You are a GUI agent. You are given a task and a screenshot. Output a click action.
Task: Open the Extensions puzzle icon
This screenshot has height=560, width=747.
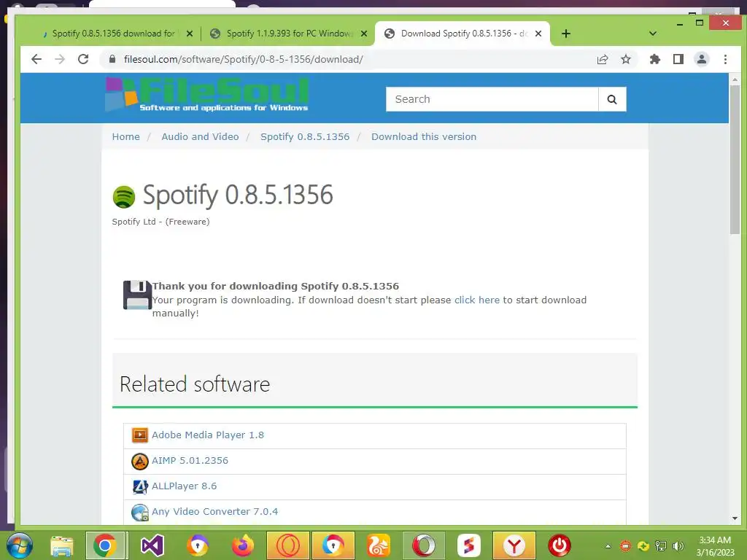point(655,59)
